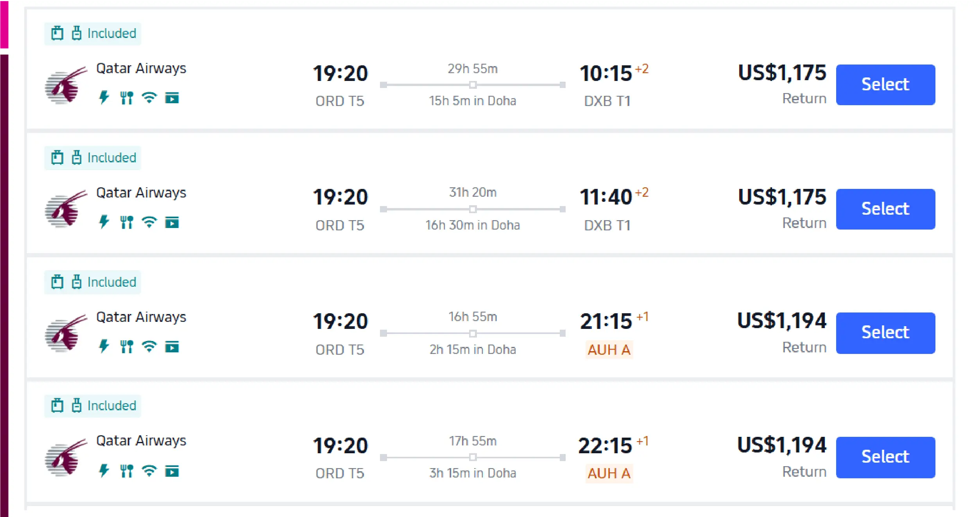980x517 pixels.
Task: Click the power outlet icon on the 29h 55m flight
Action: tap(104, 97)
